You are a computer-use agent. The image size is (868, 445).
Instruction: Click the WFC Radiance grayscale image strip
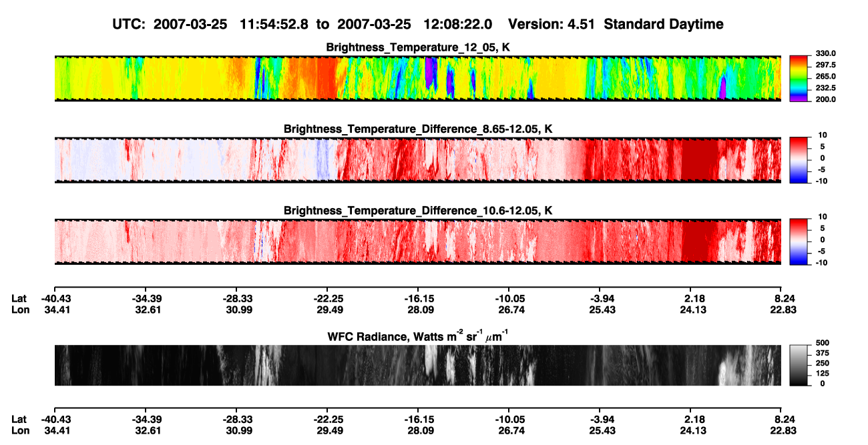(x=417, y=365)
